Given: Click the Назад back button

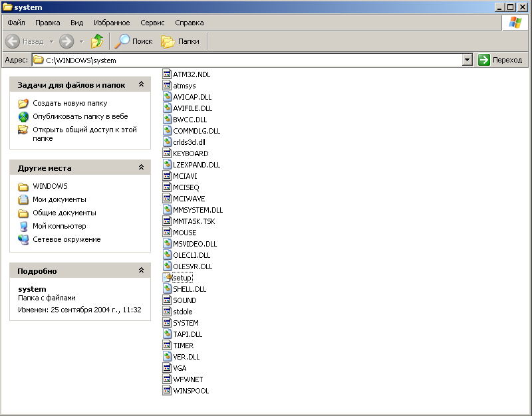Looking at the screenshot, I should click(25, 41).
